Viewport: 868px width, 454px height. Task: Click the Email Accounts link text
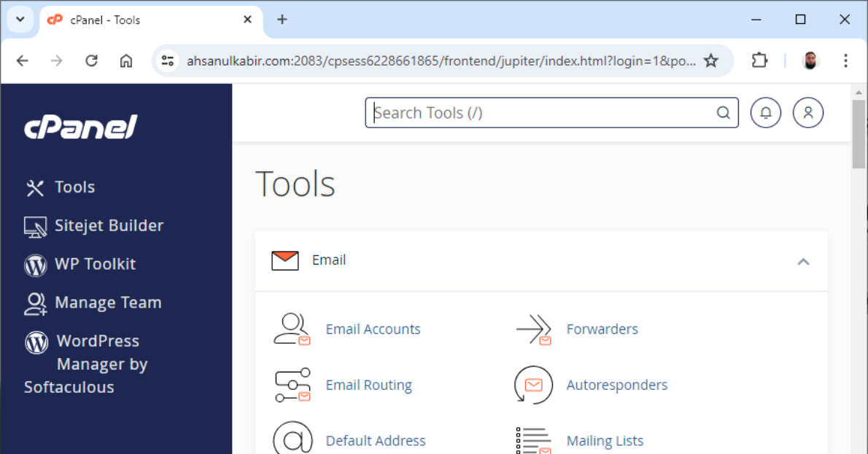click(373, 329)
